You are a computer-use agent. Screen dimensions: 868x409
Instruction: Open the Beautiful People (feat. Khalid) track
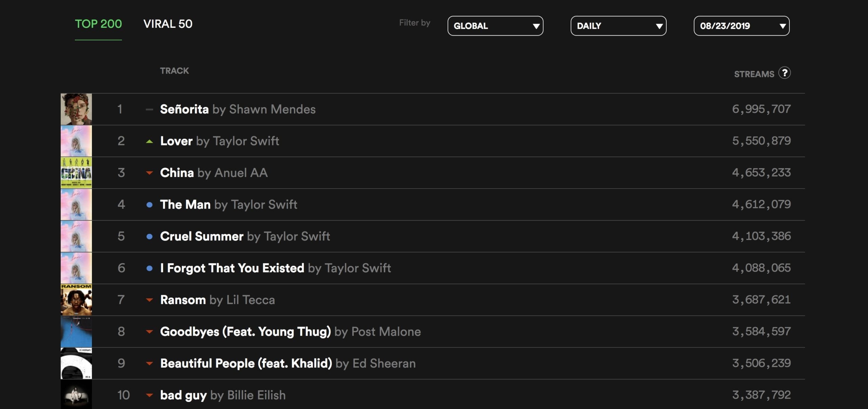click(x=246, y=363)
